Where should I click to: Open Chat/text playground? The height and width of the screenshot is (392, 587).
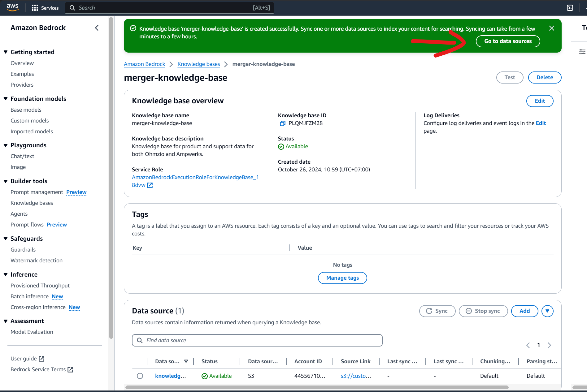coord(22,156)
